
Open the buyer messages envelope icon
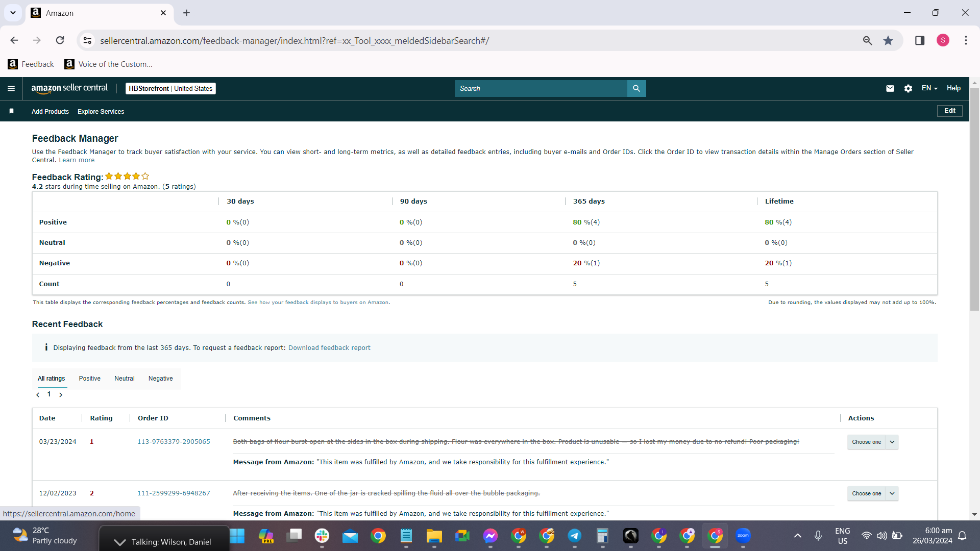point(890,88)
